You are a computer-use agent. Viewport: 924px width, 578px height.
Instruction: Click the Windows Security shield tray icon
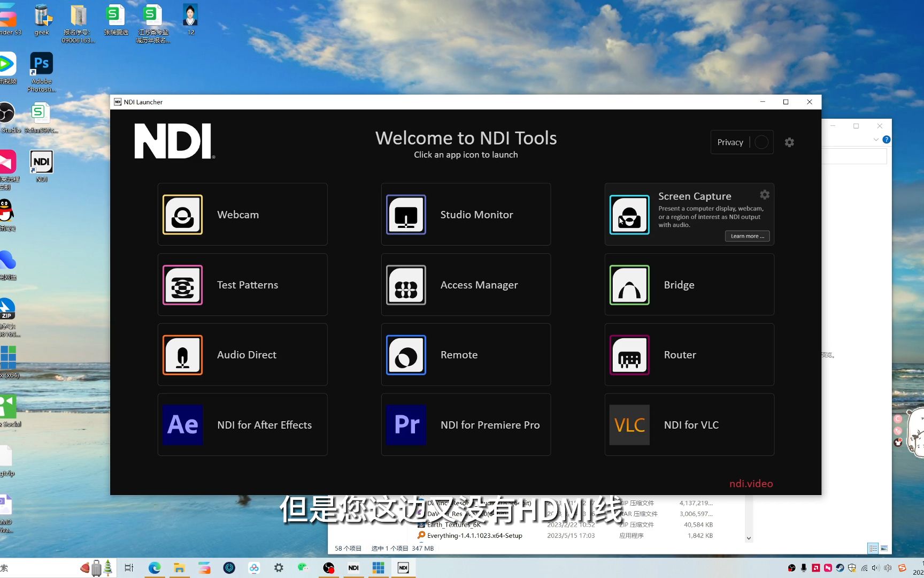pyautogui.click(x=852, y=568)
